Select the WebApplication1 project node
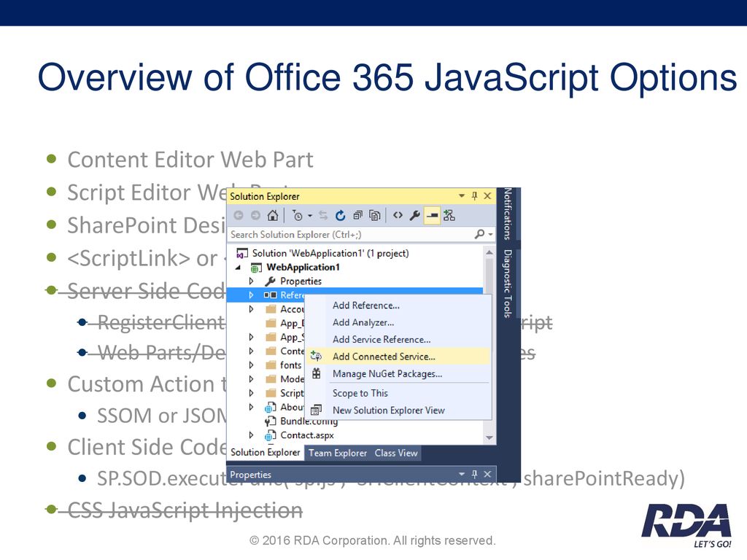Image resolution: width=747 pixels, height=560 pixels. [x=303, y=267]
